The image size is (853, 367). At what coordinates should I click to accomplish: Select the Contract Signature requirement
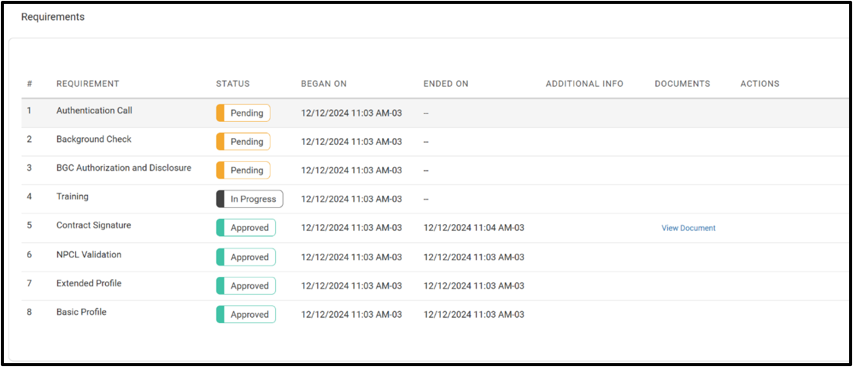point(94,225)
